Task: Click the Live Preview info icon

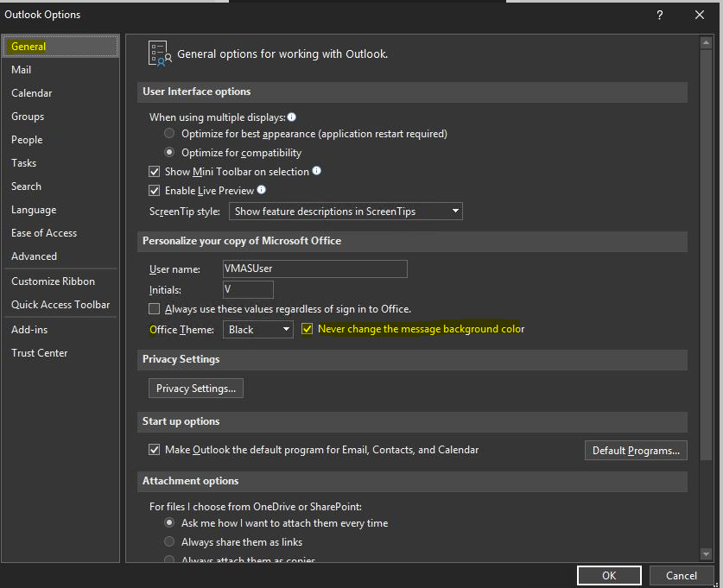Action: click(262, 190)
